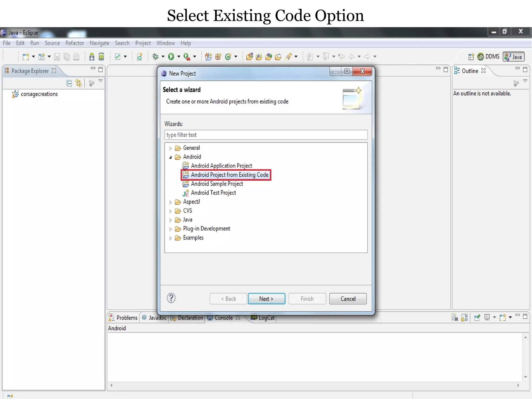532x399 pixels.
Task: Open the Project menu
Action: (143, 43)
